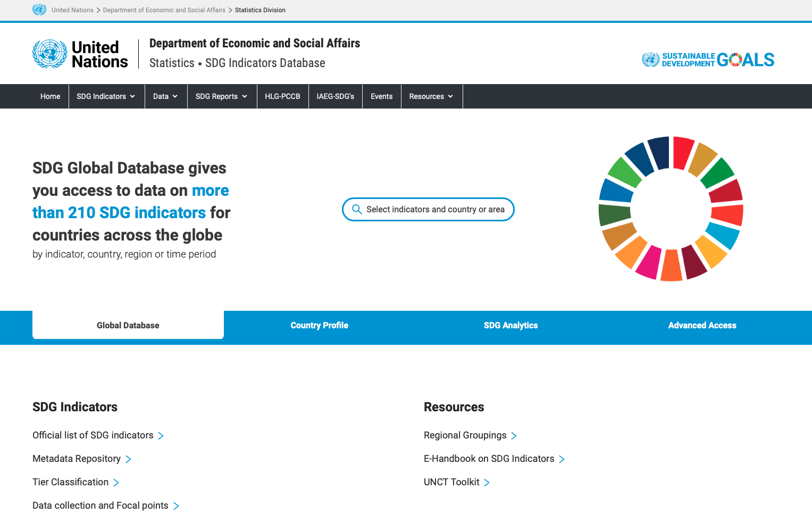Click the indicators and country search field

tap(428, 209)
